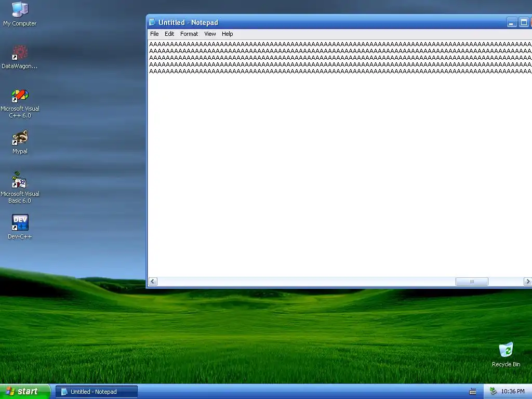Click the horizontal scrollbar right arrow

(x=528, y=281)
